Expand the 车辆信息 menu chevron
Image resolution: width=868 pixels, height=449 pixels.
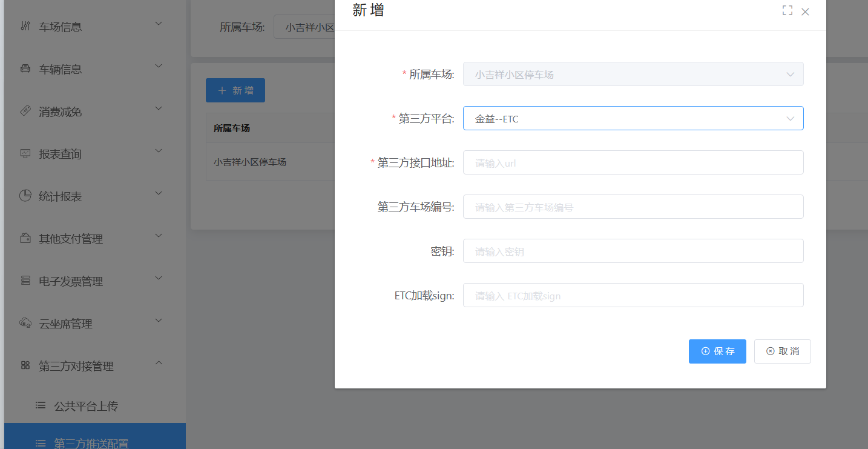pyautogui.click(x=159, y=66)
